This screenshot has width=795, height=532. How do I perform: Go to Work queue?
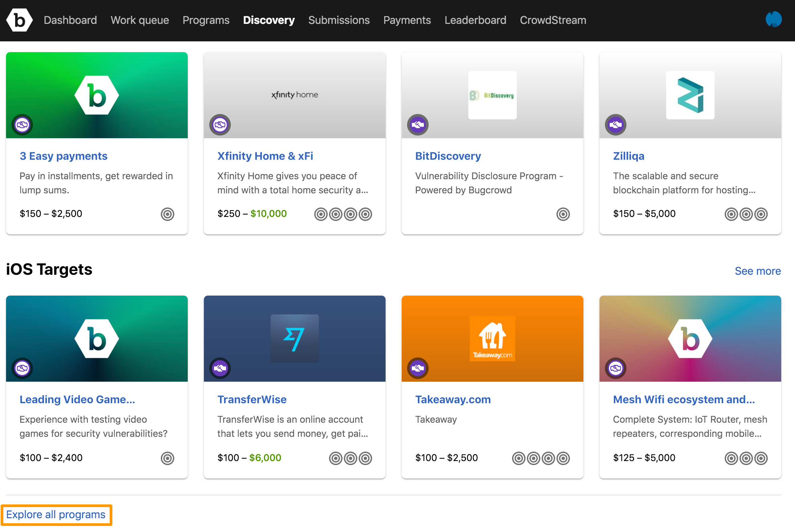click(x=140, y=21)
